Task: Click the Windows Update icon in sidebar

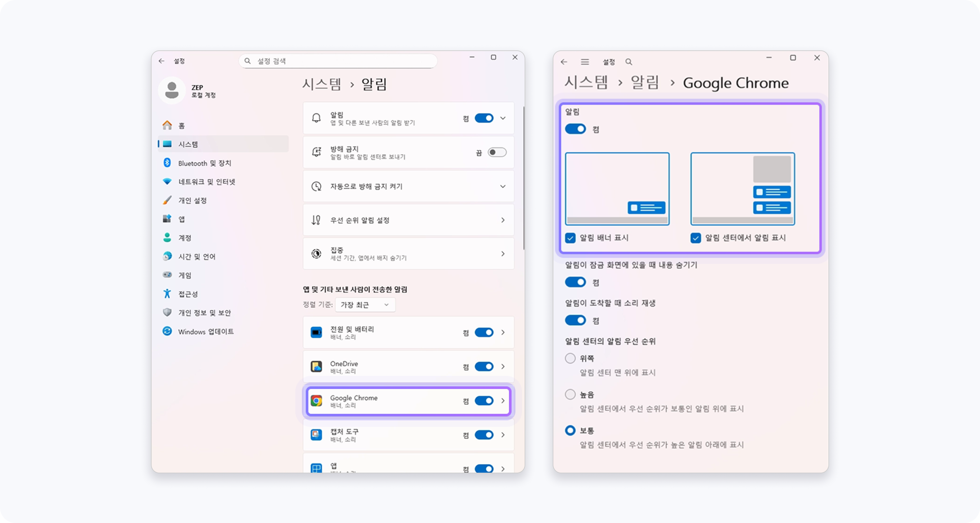Action: (167, 331)
